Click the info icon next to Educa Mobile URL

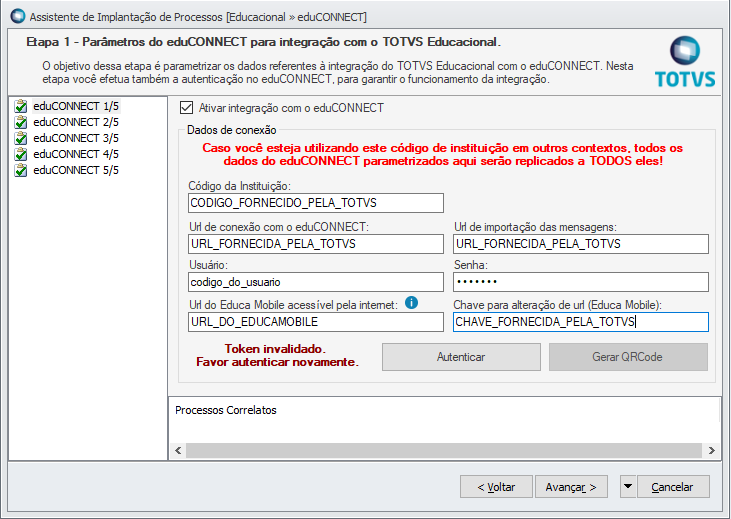tap(411, 303)
